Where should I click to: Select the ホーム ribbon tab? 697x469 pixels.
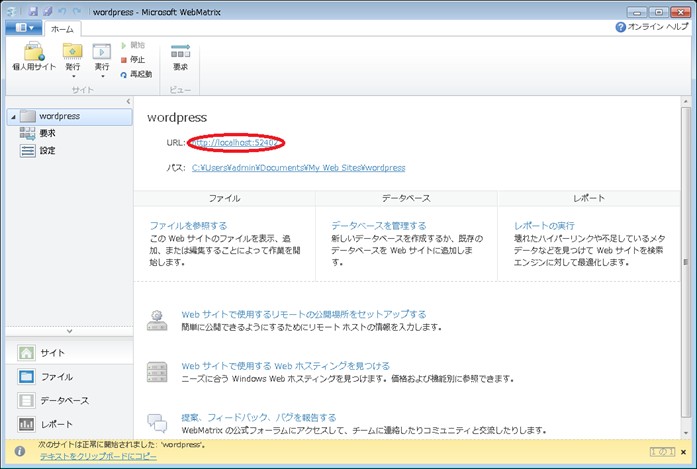[62, 29]
